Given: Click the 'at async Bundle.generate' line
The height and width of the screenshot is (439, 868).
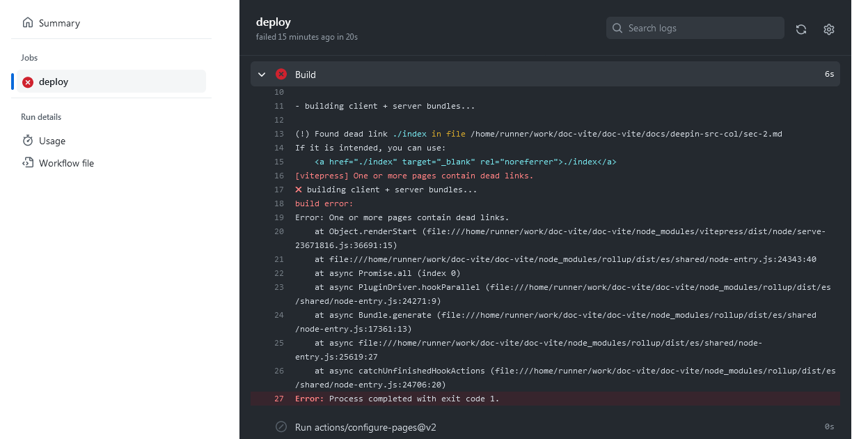Looking at the screenshot, I should (x=555, y=322).
